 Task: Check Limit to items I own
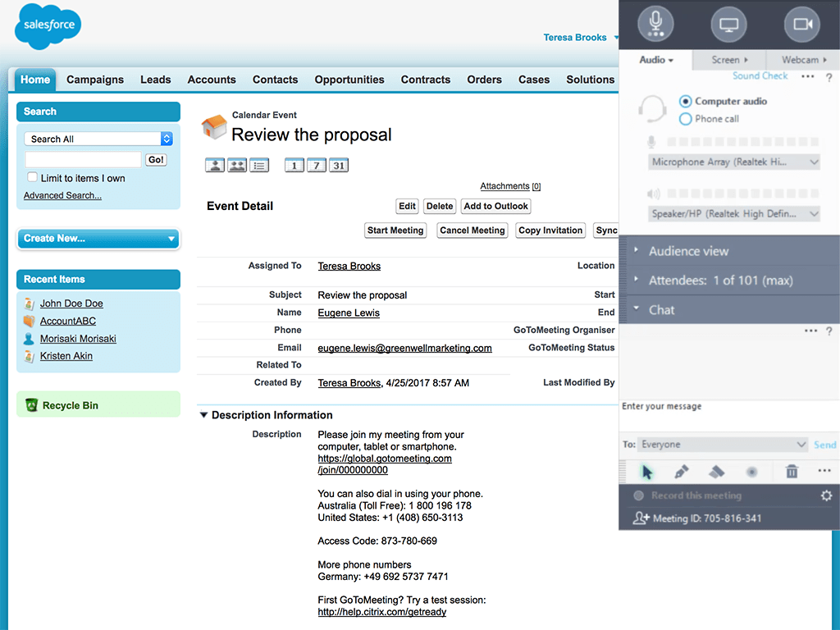tap(32, 177)
